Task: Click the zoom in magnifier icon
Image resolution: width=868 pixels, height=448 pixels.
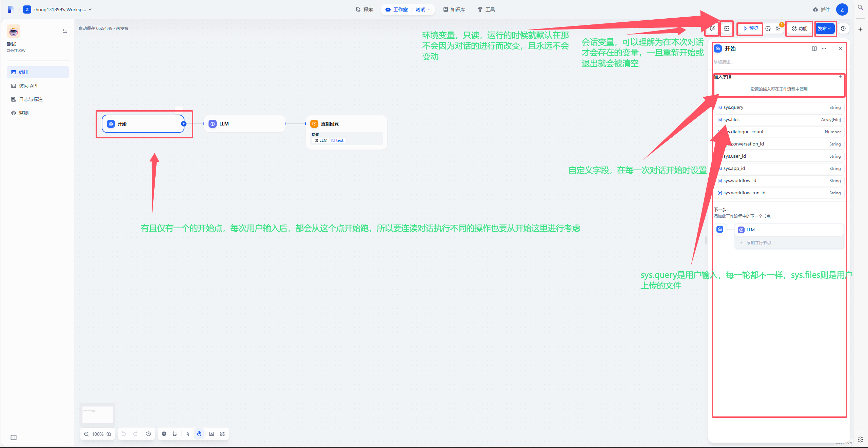Action: click(109, 434)
